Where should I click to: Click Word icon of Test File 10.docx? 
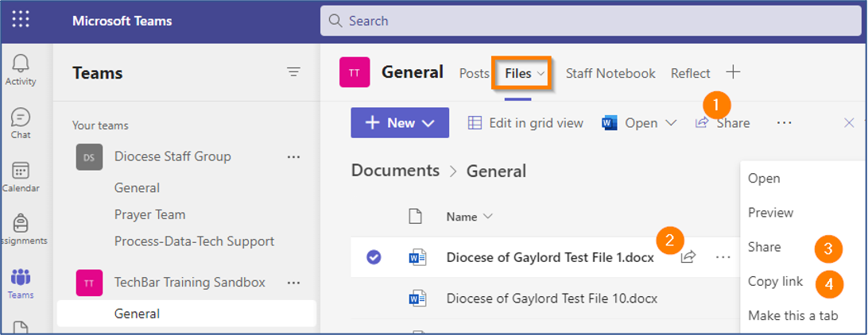tap(417, 298)
